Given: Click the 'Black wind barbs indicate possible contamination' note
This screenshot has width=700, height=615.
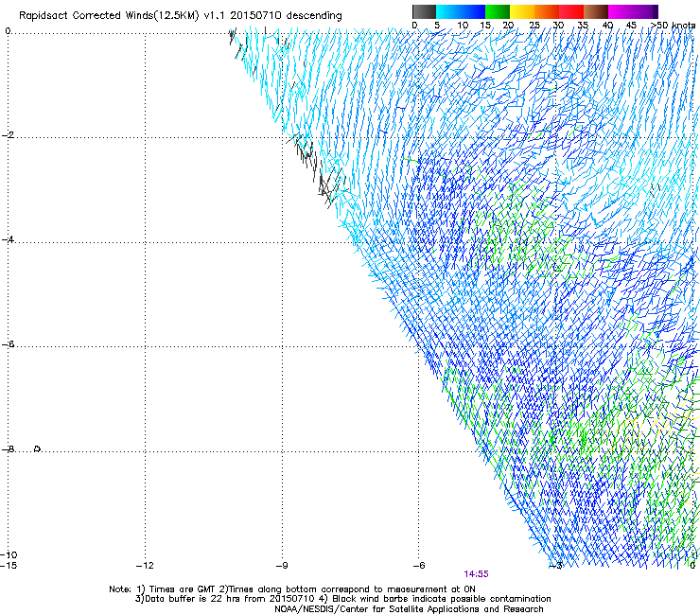Looking at the screenshot, I should tap(442, 599).
